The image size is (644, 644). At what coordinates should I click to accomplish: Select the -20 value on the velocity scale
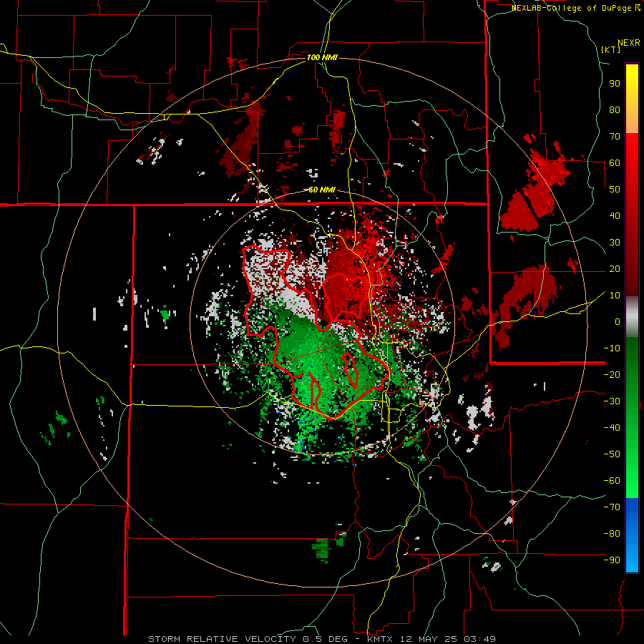pos(612,375)
